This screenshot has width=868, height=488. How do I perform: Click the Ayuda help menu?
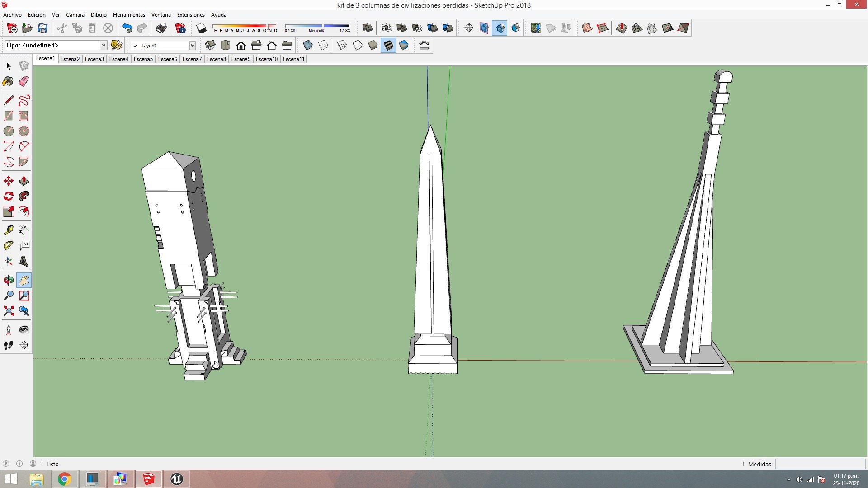pos(219,15)
